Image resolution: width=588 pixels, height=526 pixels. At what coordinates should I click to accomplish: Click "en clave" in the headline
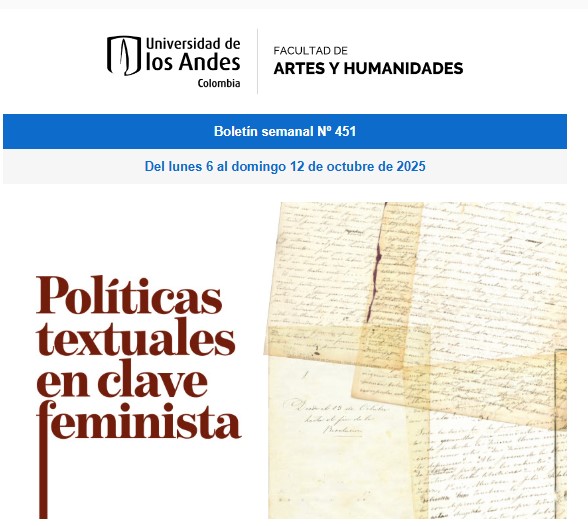(122, 381)
